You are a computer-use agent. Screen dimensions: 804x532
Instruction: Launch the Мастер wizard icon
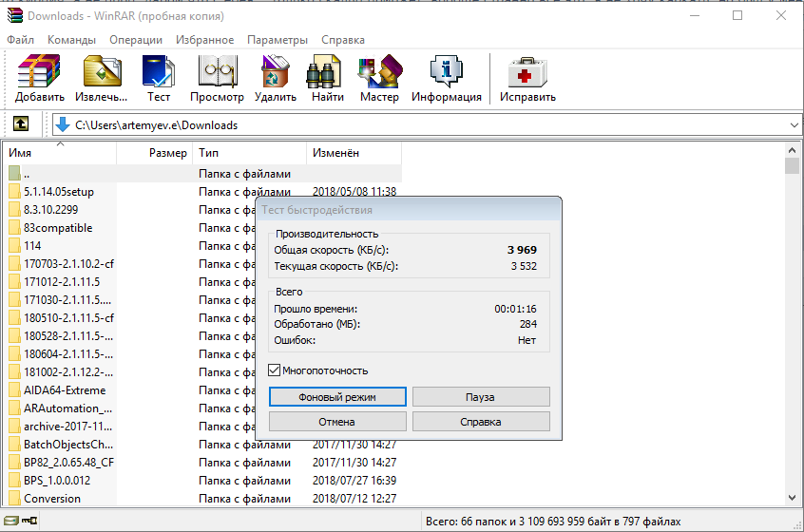point(380,70)
